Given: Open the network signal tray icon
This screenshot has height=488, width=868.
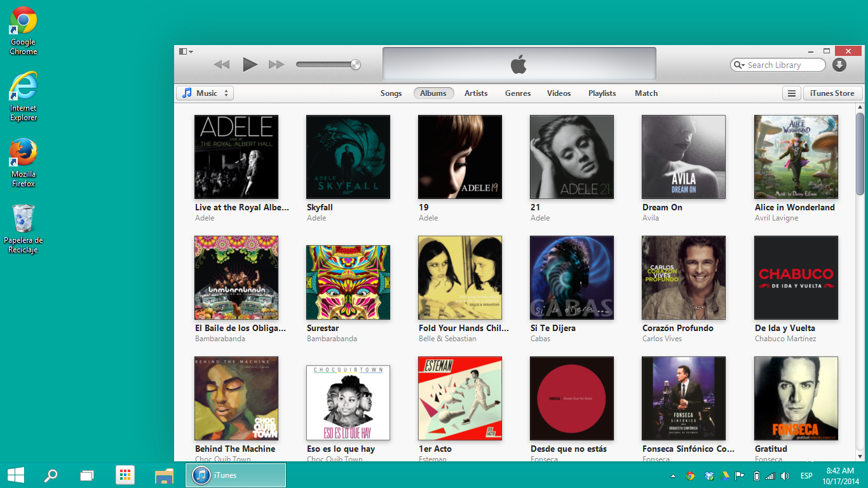Looking at the screenshot, I should click(770, 476).
